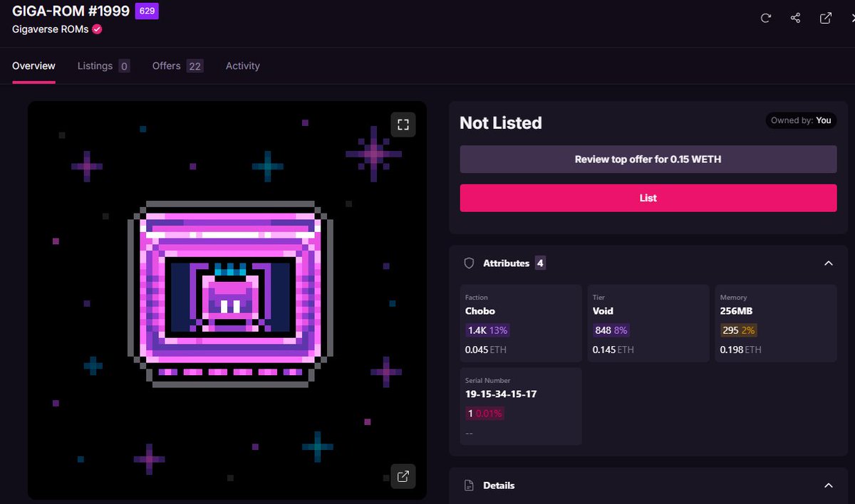Image resolution: width=855 pixels, height=504 pixels.
Task: Collapse the Attributes section chevron
Action: click(x=829, y=263)
